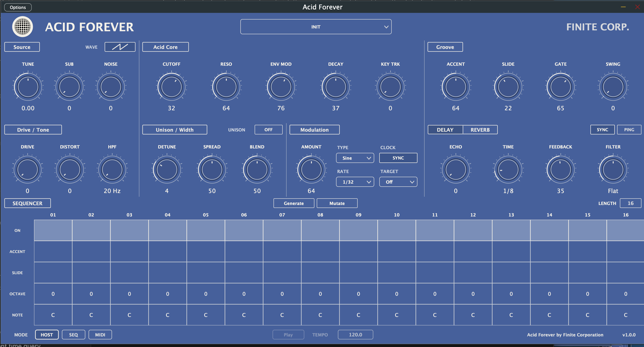Toggle the Modulation CLOCK SYNC button
644x347 pixels.
pos(398,158)
